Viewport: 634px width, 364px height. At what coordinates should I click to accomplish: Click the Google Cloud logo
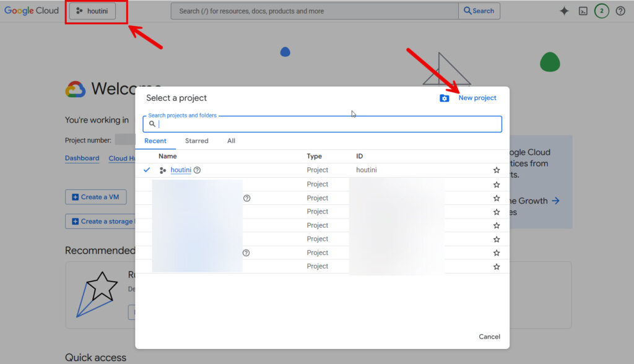coord(32,11)
